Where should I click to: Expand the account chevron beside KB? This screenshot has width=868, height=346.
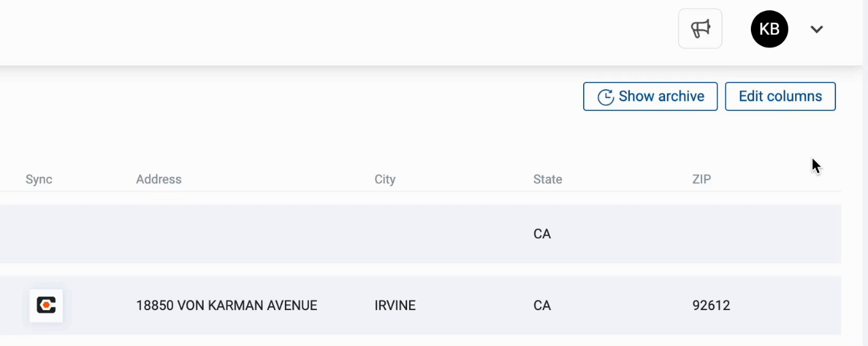pos(817,29)
